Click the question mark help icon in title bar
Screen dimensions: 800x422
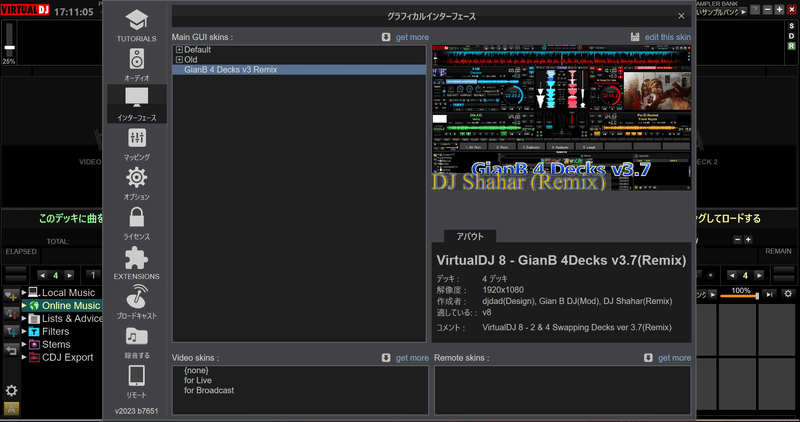click(x=755, y=10)
